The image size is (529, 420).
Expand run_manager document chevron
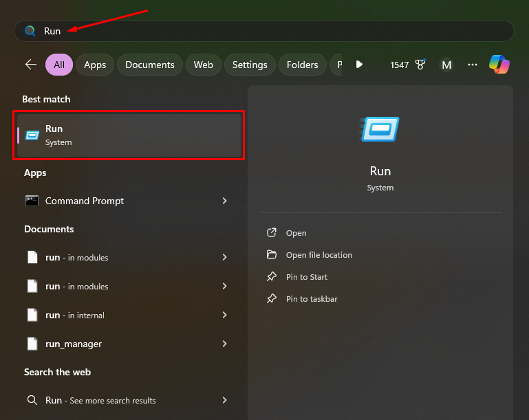(225, 344)
